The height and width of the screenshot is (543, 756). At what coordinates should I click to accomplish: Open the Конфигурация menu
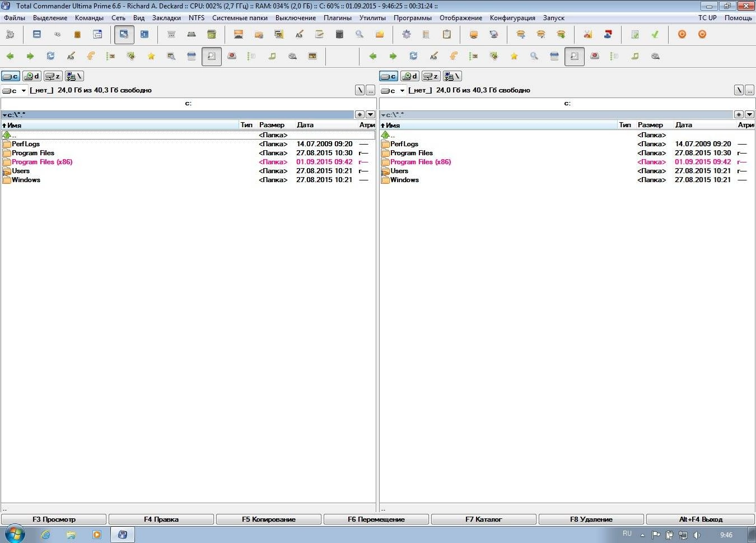point(512,18)
